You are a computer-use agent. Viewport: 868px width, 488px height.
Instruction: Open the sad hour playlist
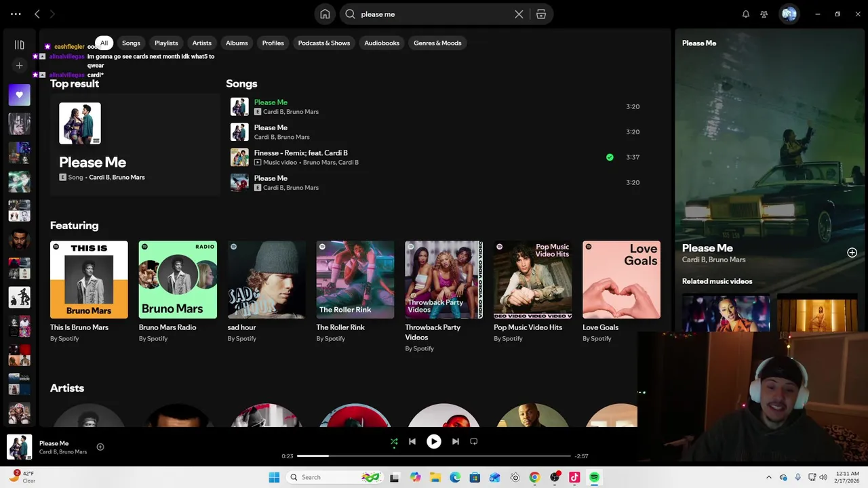(267, 291)
